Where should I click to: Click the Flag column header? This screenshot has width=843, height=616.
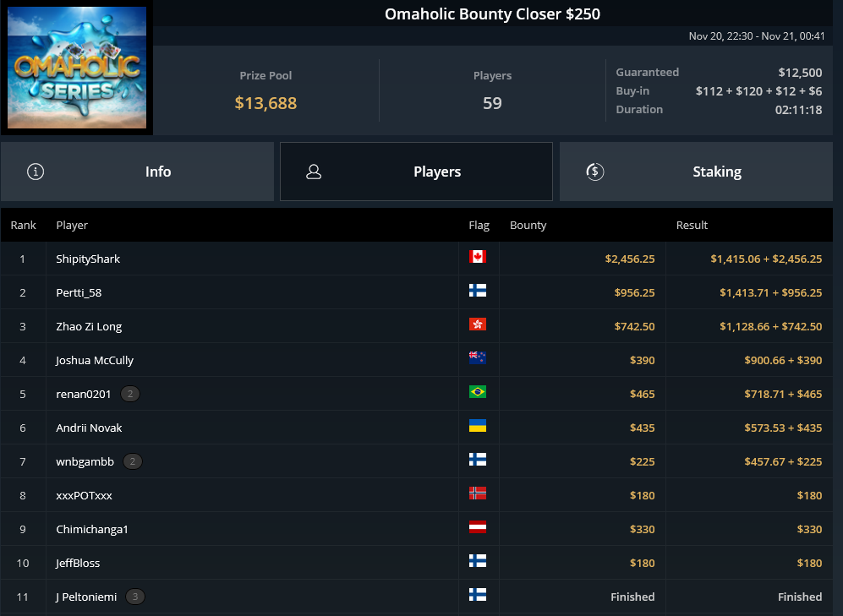479,225
